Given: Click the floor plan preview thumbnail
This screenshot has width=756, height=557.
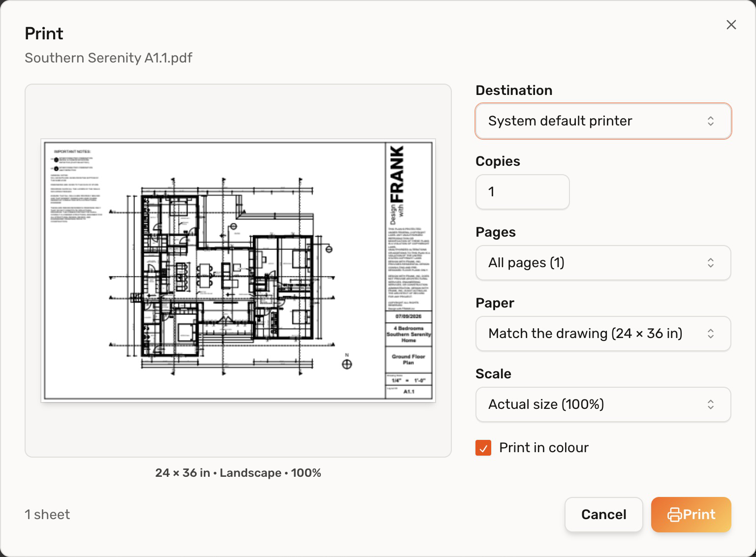Looking at the screenshot, I should [238, 271].
